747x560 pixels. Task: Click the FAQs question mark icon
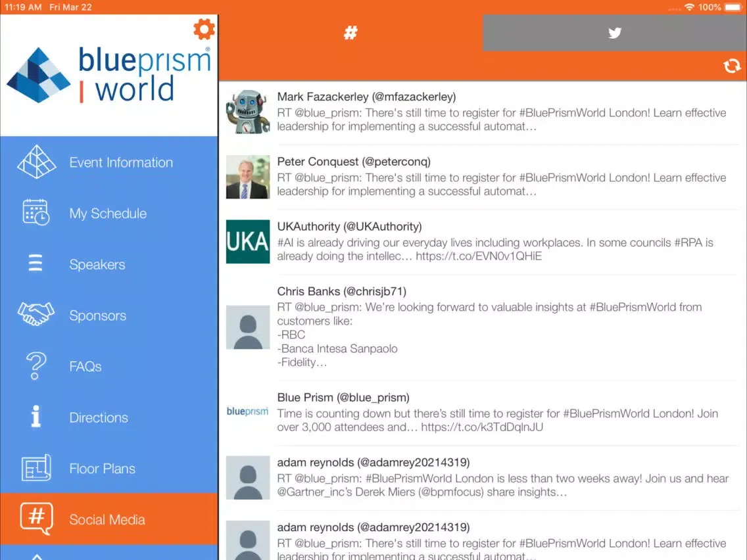[36, 365]
